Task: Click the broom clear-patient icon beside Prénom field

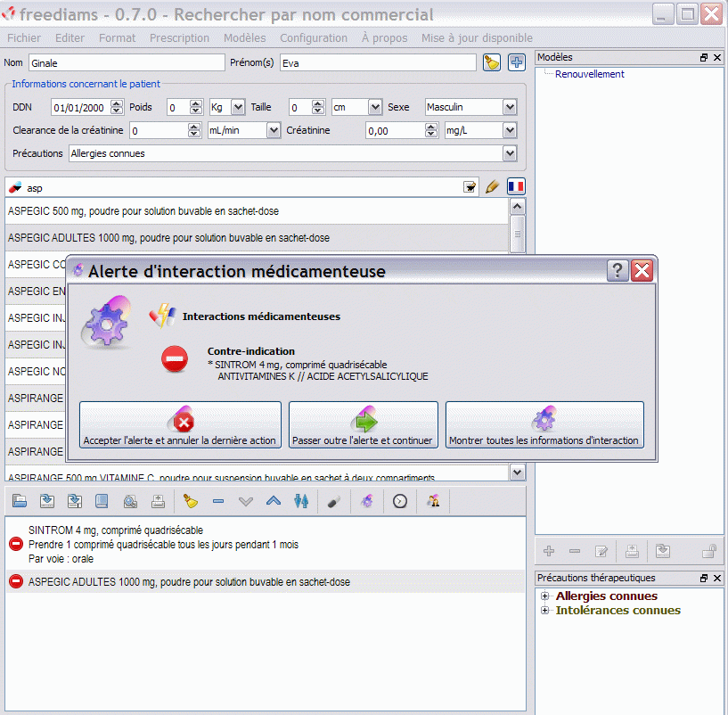Action: 491,62
